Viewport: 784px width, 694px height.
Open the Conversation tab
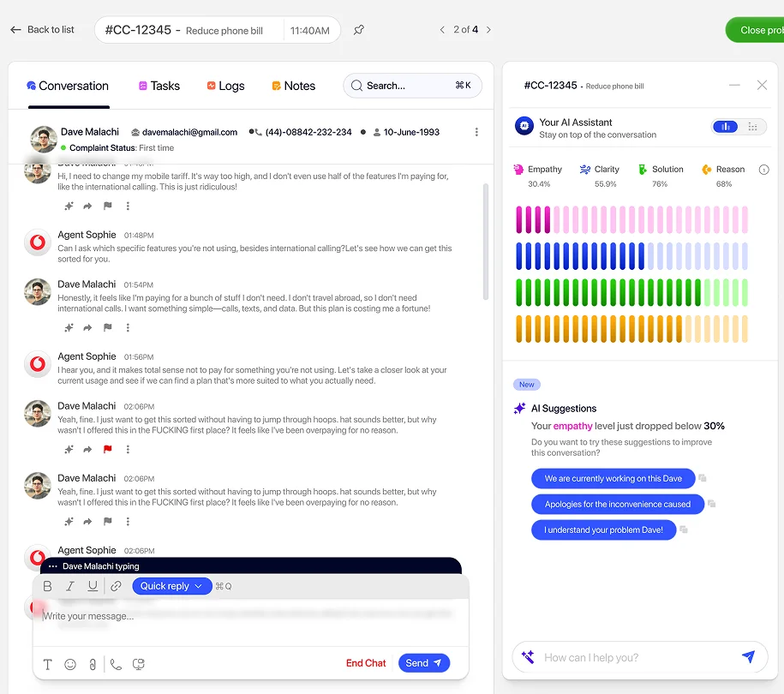(68, 86)
